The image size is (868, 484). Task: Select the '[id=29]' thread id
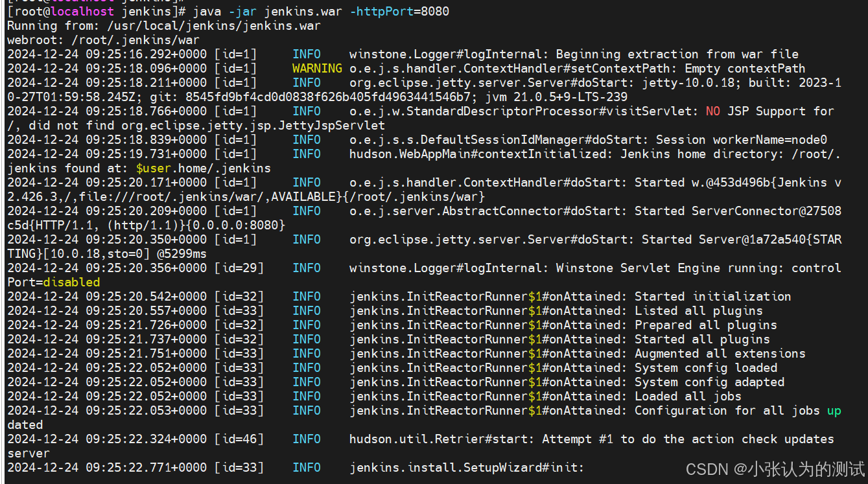239,268
